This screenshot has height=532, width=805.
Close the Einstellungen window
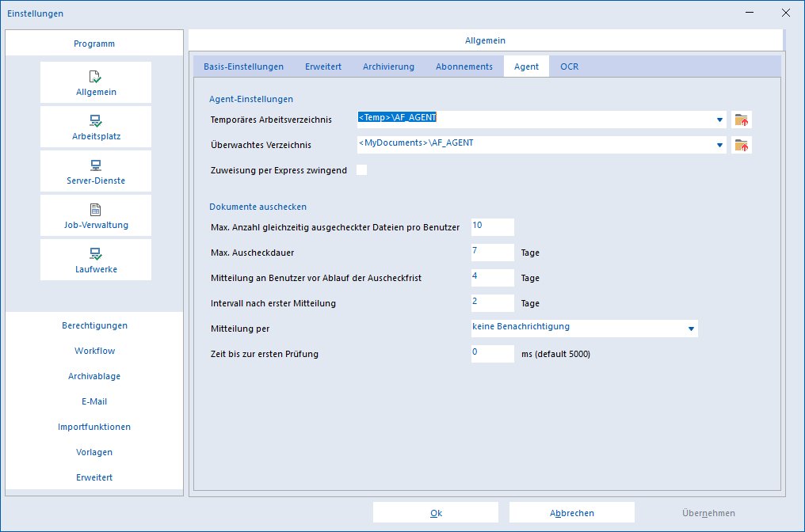(x=785, y=13)
